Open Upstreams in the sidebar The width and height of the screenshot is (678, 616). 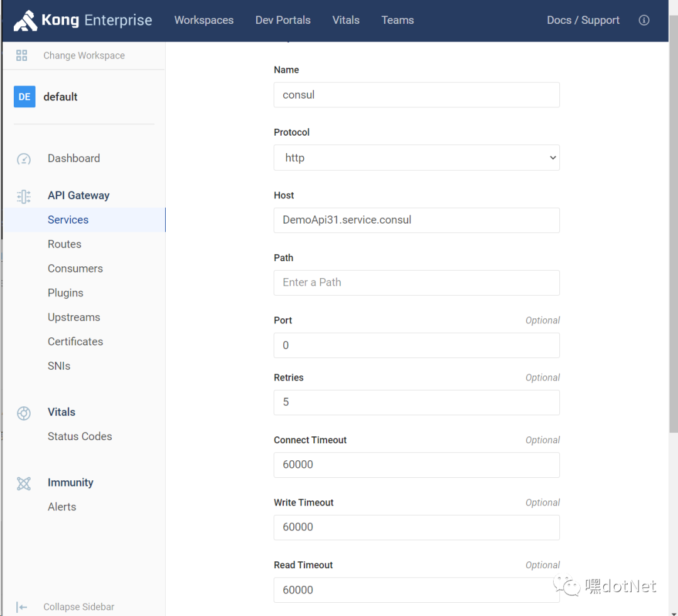coord(74,317)
